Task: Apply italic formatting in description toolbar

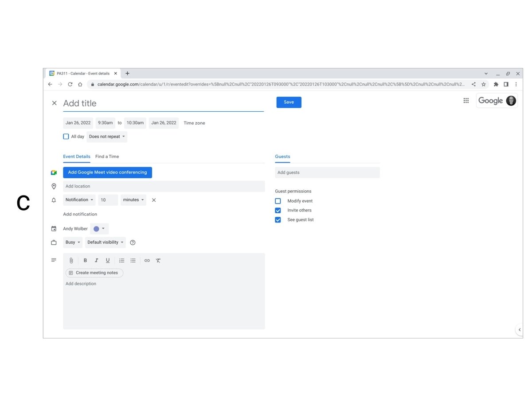Action: click(x=96, y=261)
